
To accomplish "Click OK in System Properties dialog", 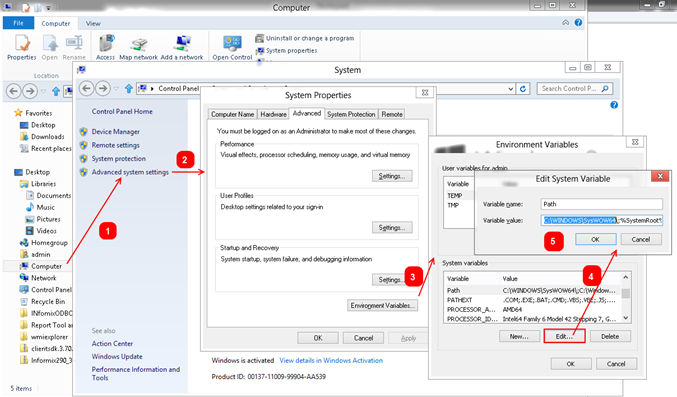I will (x=318, y=338).
